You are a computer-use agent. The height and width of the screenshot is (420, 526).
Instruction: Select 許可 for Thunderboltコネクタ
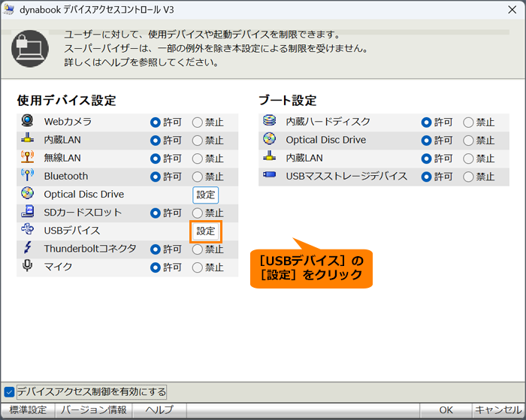pyautogui.click(x=156, y=249)
